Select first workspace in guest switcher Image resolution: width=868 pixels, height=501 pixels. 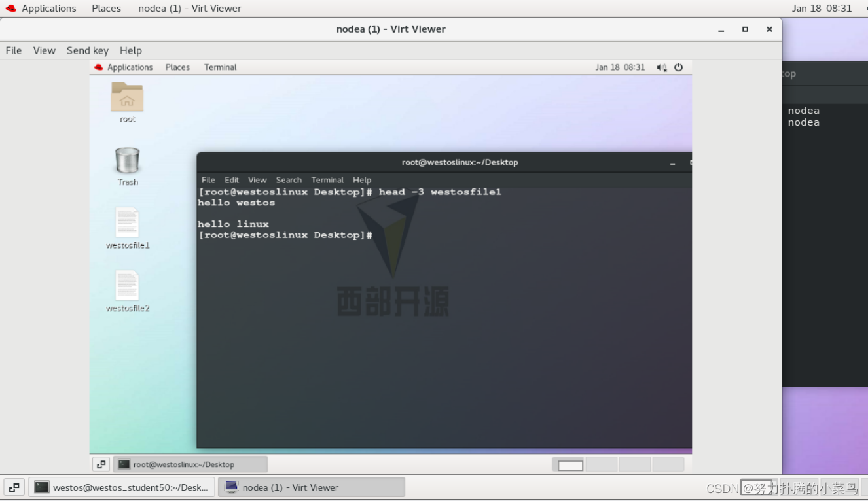[x=570, y=464]
